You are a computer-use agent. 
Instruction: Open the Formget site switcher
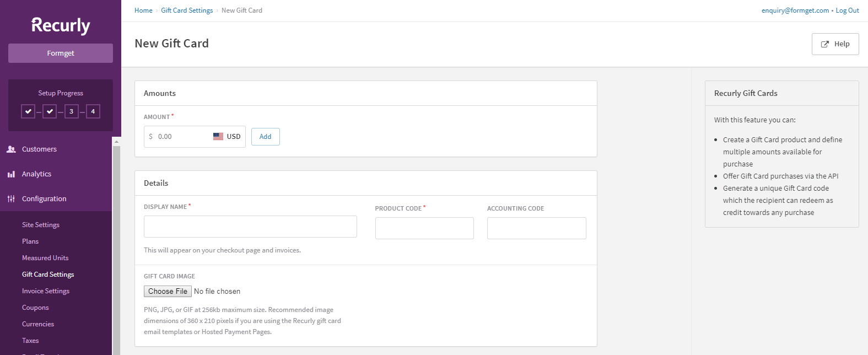61,53
